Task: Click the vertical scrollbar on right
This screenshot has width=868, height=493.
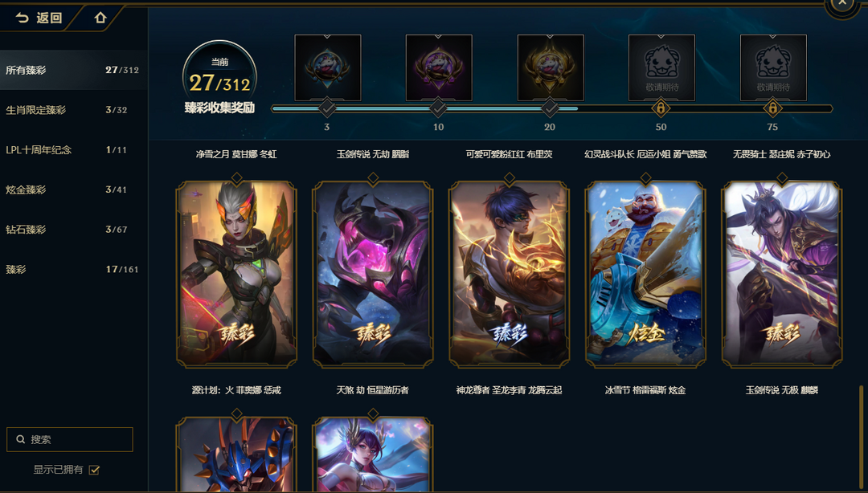Action: [x=862, y=437]
